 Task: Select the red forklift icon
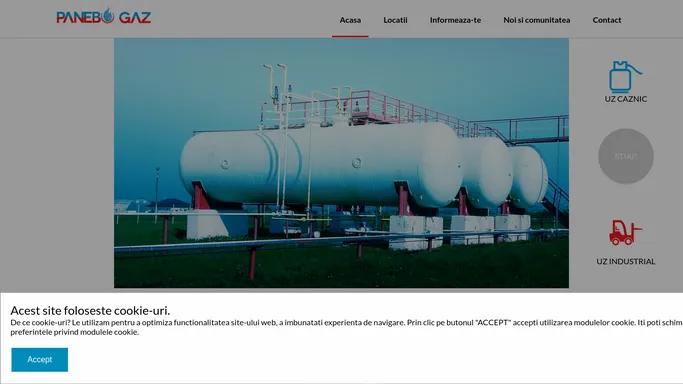[x=625, y=232]
